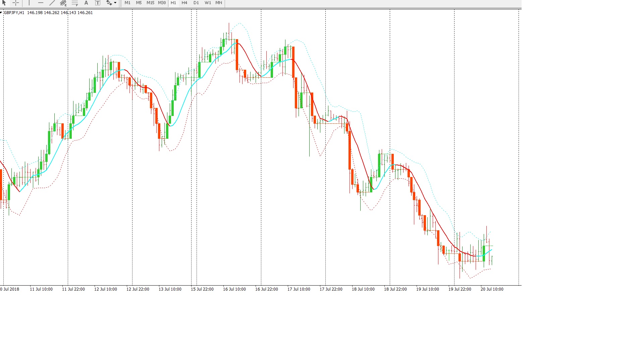Switch to M1 timeframe

pos(127,3)
